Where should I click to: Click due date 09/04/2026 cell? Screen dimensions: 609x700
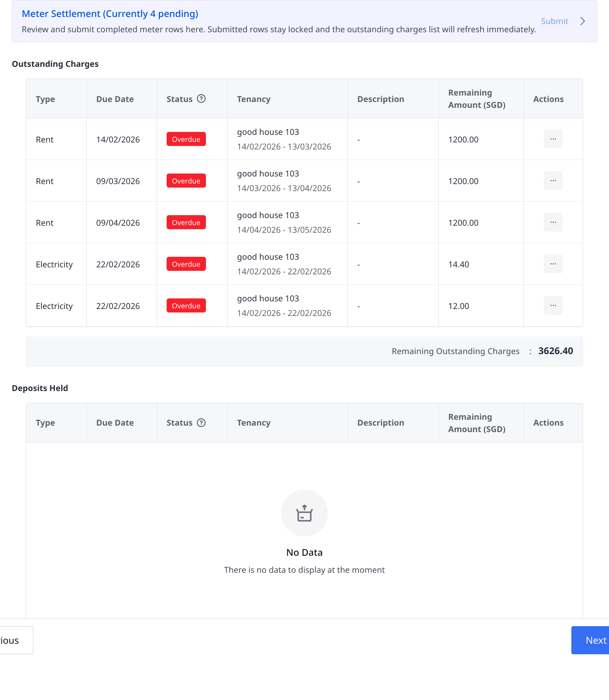[x=118, y=223]
